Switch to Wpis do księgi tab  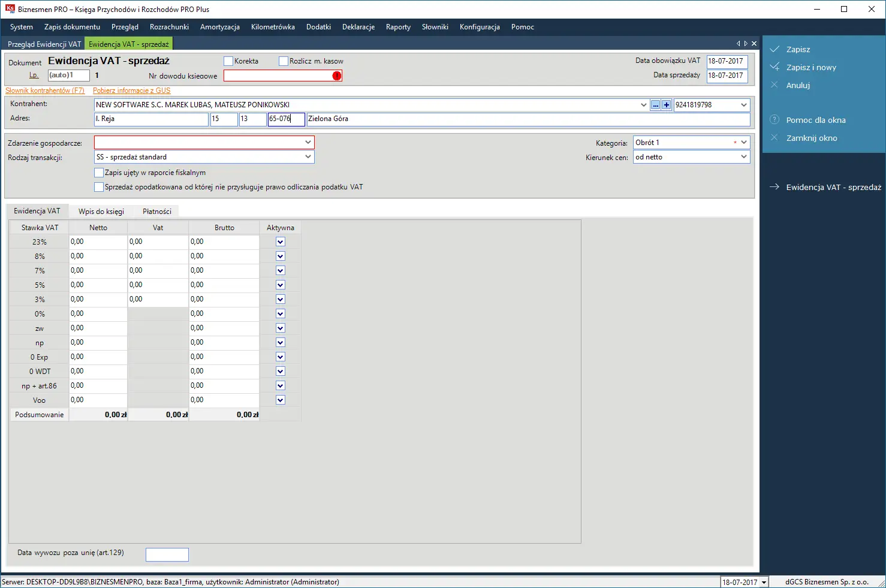pos(101,212)
